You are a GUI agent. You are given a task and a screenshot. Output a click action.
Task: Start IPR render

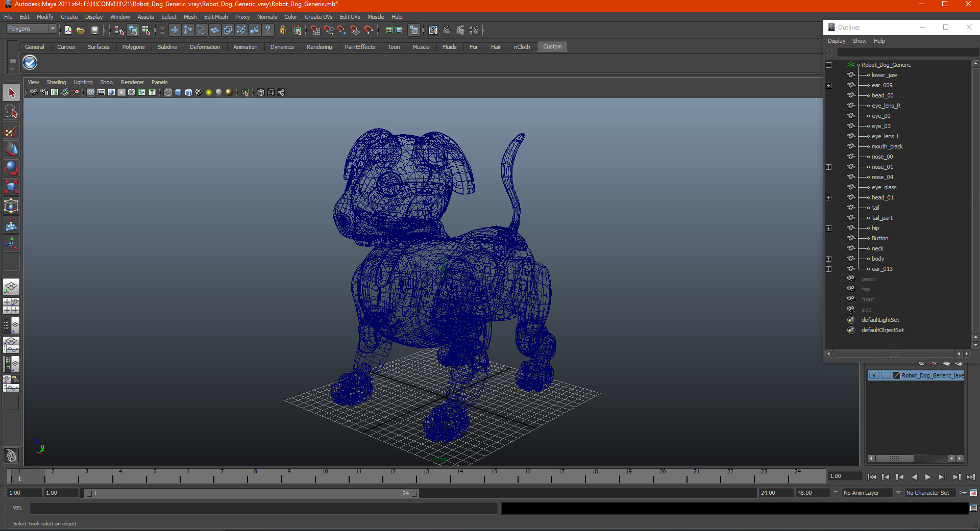pyautogui.click(x=460, y=31)
